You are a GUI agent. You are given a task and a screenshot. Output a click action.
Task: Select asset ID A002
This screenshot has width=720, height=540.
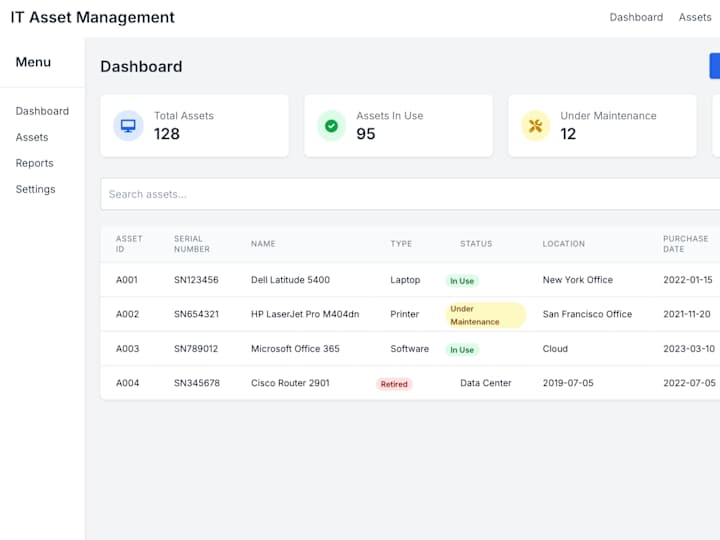click(127, 314)
